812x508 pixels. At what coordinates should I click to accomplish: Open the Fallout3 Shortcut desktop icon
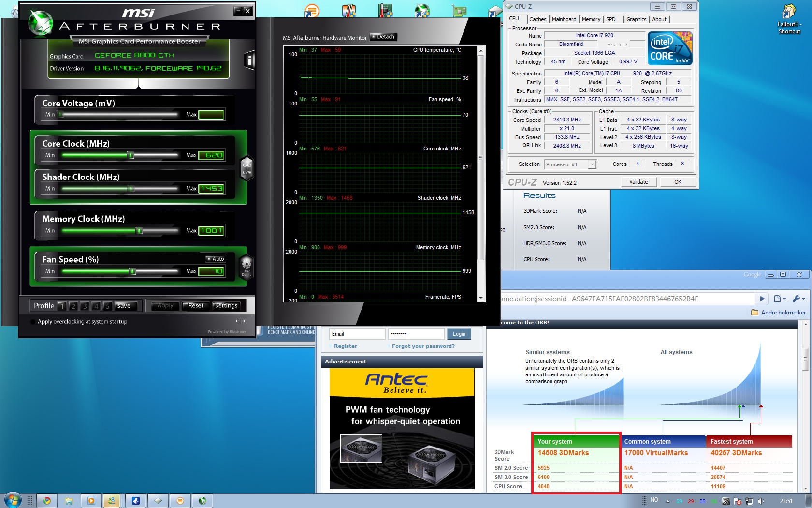point(789,20)
